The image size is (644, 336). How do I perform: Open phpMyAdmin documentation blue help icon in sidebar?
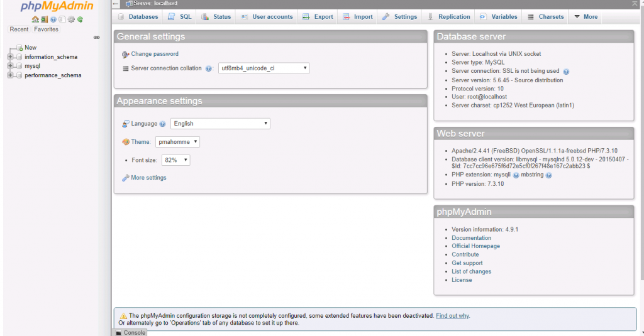[x=53, y=19]
